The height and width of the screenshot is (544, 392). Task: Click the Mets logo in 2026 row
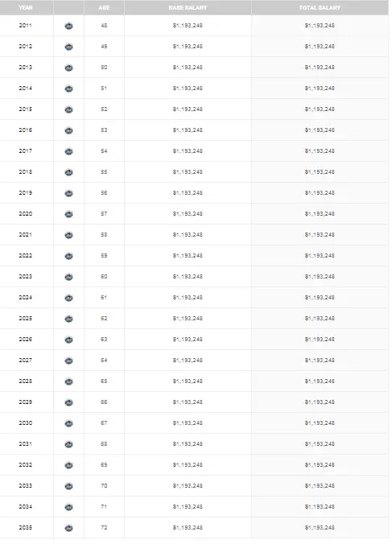click(x=68, y=340)
